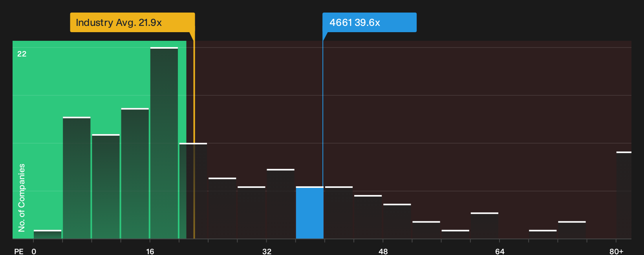Click the bar just left of PE 64
The width and height of the screenshot is (644, 255).
[x=485, y=226]
